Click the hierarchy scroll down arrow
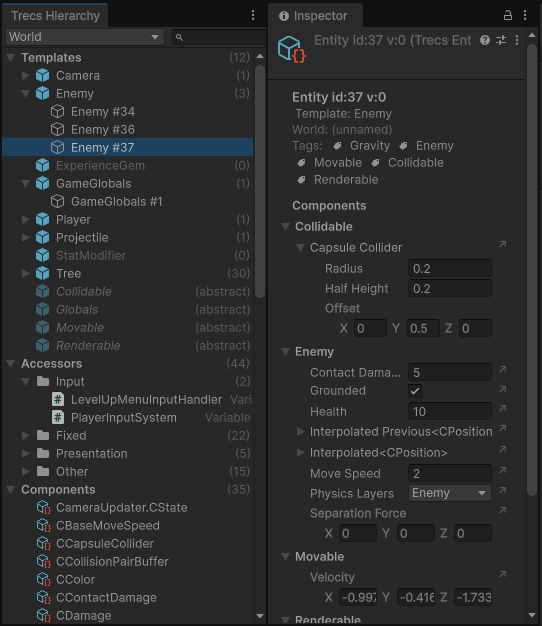Viewport: 542px width, 626px height. (260, 616)
